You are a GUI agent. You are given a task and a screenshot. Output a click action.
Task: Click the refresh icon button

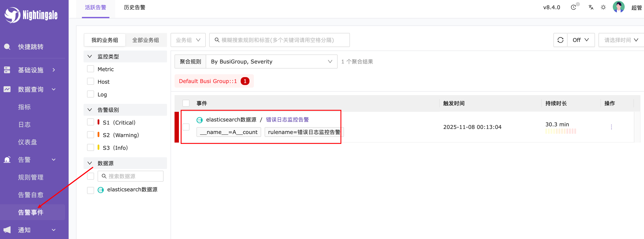(560, 40)
